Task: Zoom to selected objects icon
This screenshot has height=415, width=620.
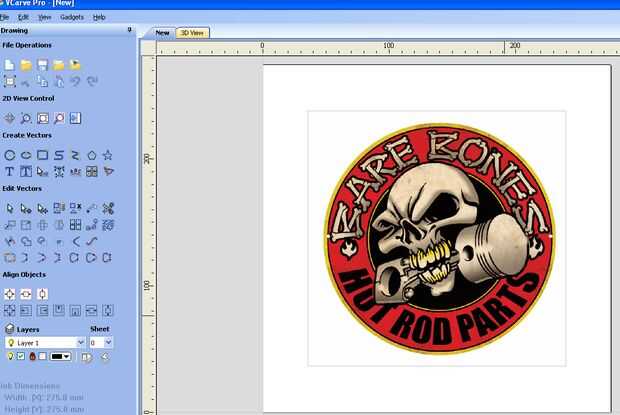Action: [59, 118]
